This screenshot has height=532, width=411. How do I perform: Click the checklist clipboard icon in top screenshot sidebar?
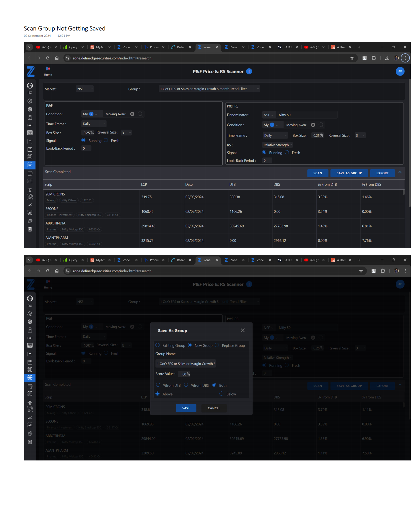tap(30, 117)
